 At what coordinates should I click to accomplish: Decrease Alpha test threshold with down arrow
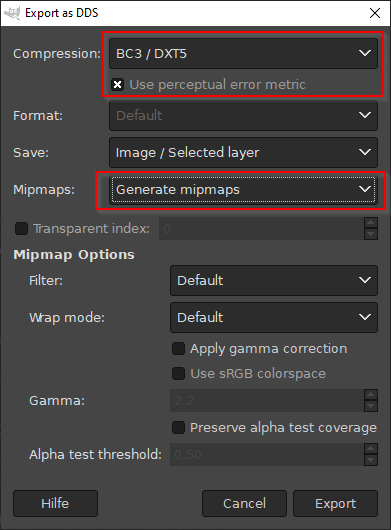click(371, 460)
